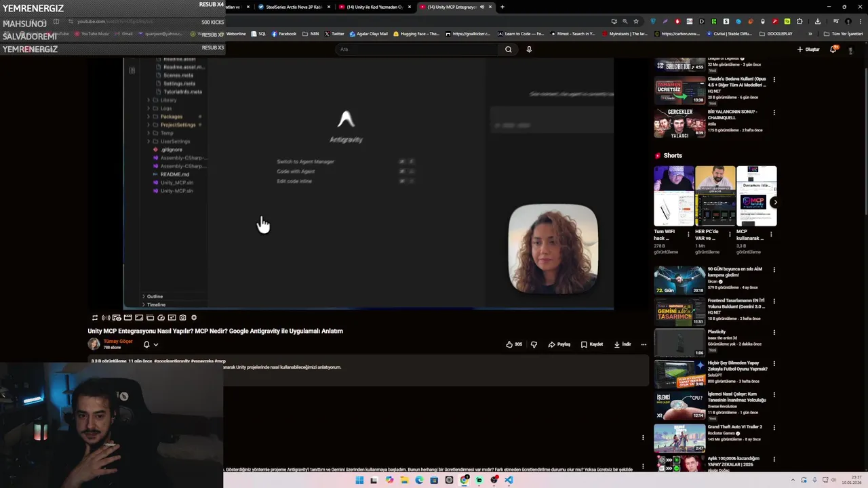Open the Facebook bookmark

(x=284, y=33)
